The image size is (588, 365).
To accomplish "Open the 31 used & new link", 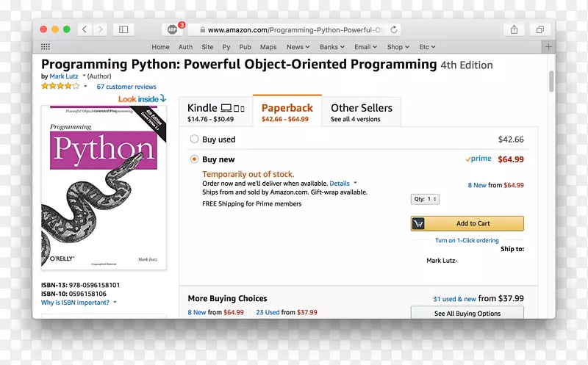I will pos(454,299).
